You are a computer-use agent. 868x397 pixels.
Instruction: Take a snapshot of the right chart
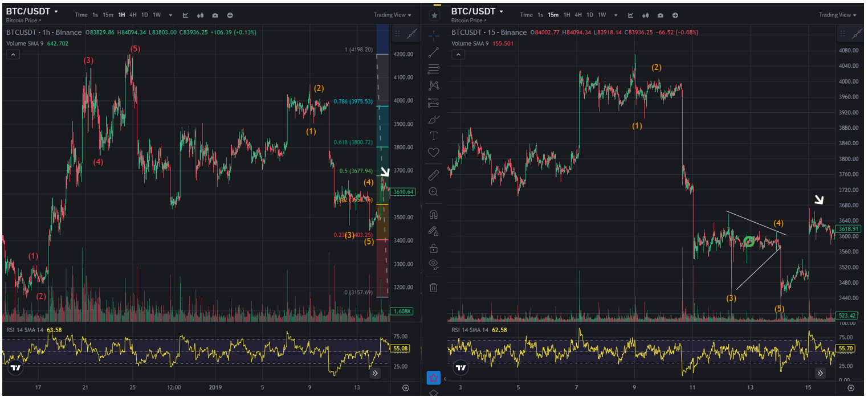(x=660, y=15)
